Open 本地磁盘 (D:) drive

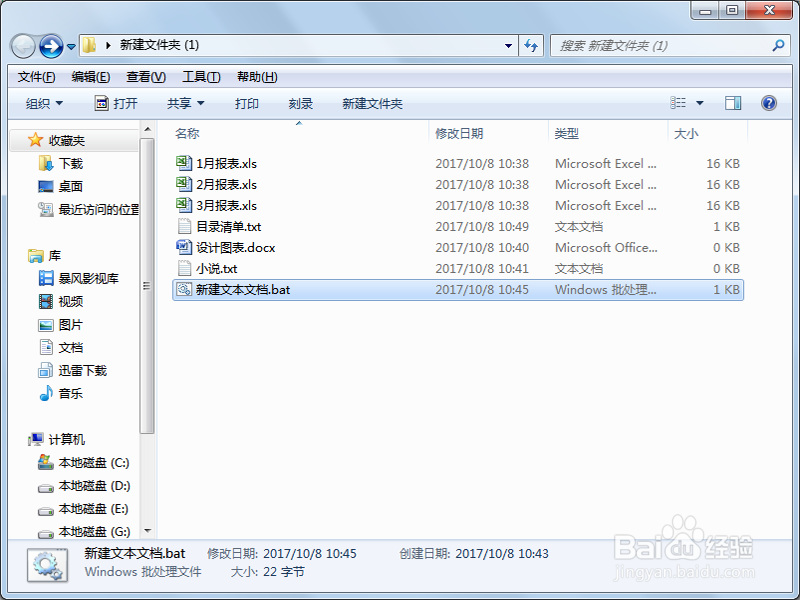[94, 486]
